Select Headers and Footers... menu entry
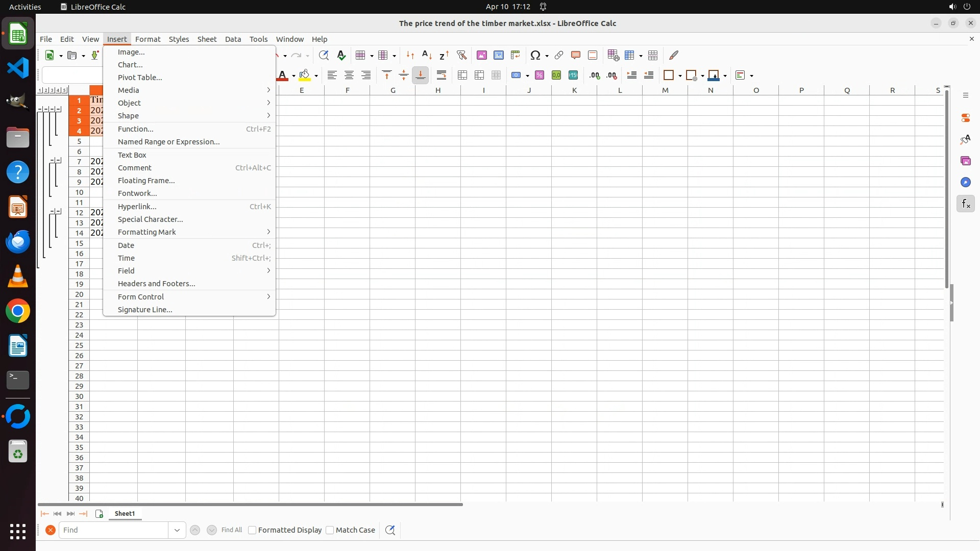 [156, 284]
